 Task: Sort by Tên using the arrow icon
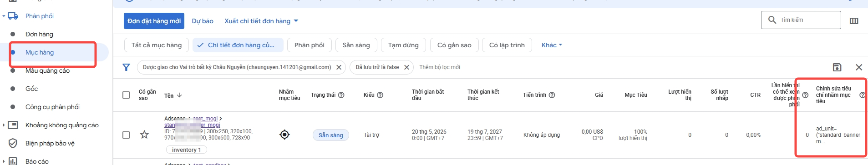point(179,95)
